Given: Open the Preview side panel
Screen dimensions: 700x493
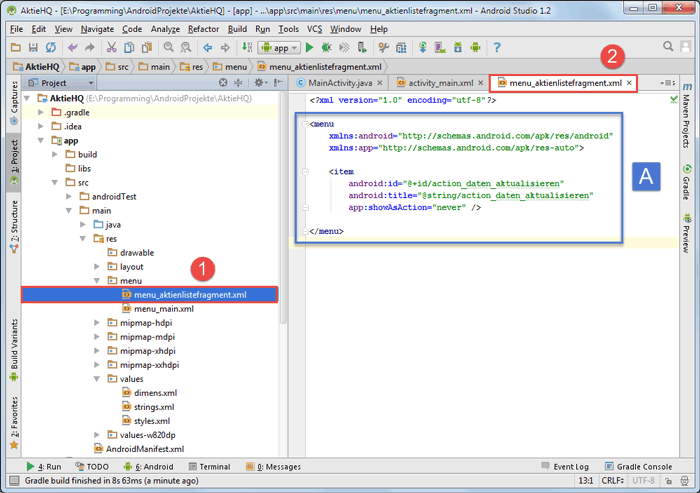Looking at the screenshot, I should coord(687,233).
